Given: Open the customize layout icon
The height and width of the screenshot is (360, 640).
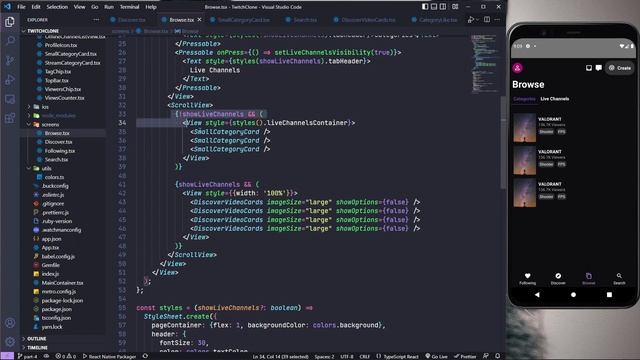Looking at the screenshot, I should pos(455,7).
